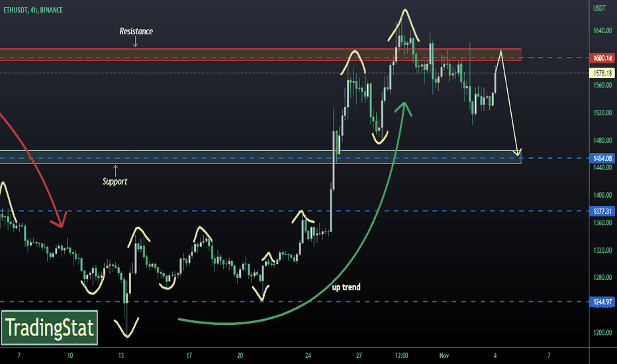Click the 1640.00 price axis value
The image size is (617, 364).
(x=602, y=30)
